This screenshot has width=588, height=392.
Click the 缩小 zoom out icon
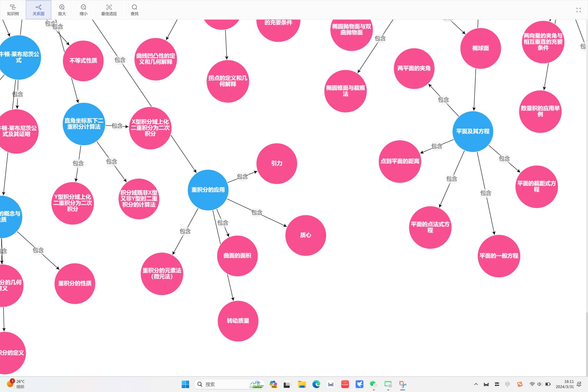tap(83, 10)
